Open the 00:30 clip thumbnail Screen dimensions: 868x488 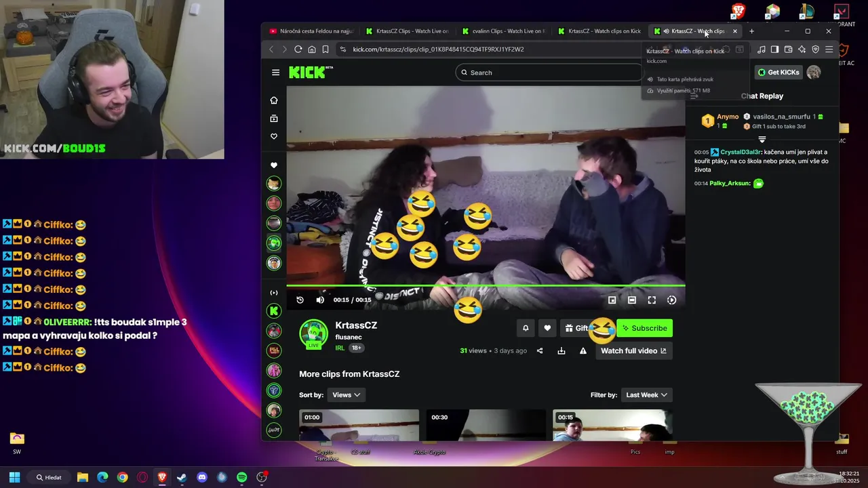click(x=486, y=425)
